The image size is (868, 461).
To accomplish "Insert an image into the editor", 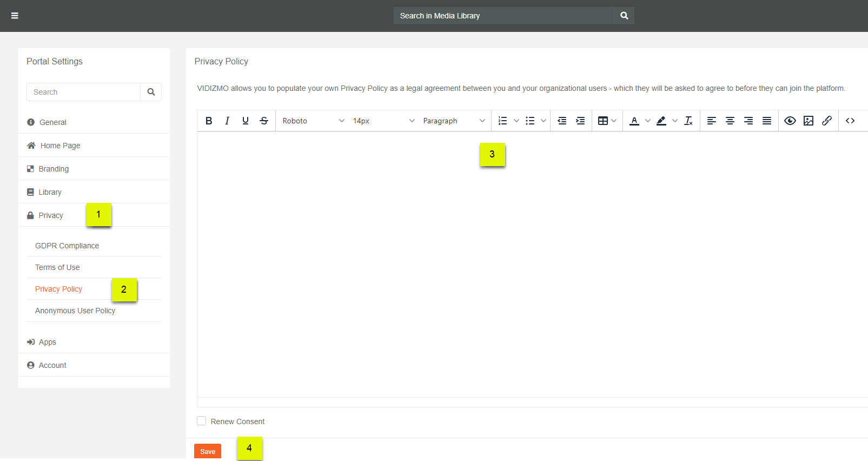I will pos(809,121).
